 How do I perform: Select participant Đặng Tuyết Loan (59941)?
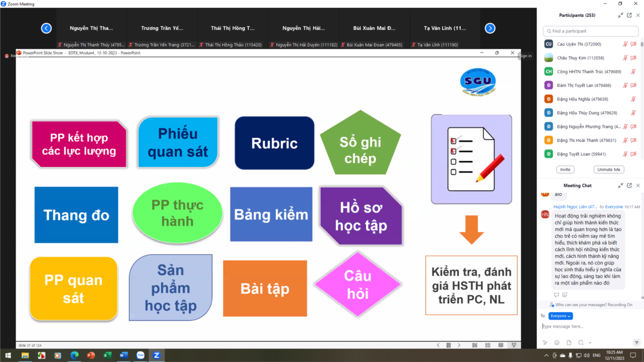point(591,154)
